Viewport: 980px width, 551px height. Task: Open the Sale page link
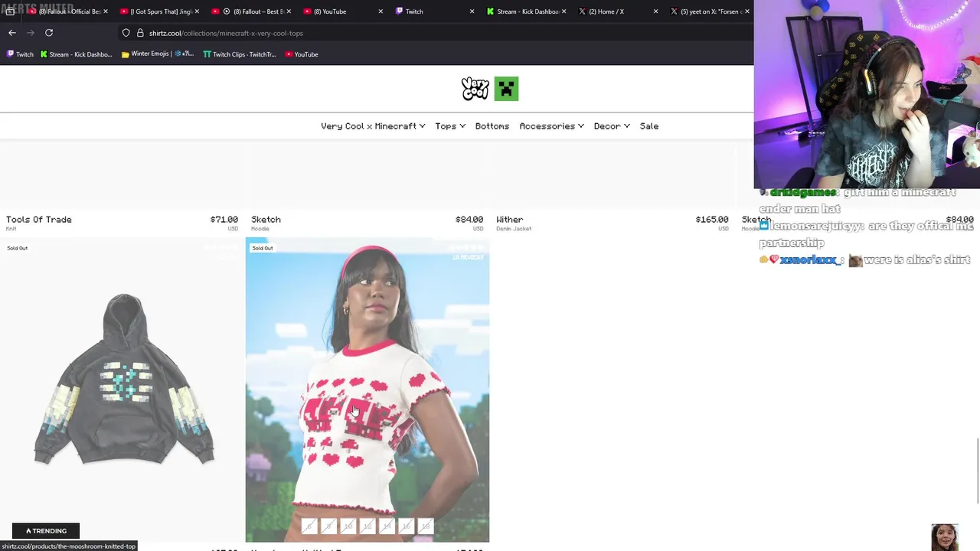pyautogui.click(x=649, y=126)
